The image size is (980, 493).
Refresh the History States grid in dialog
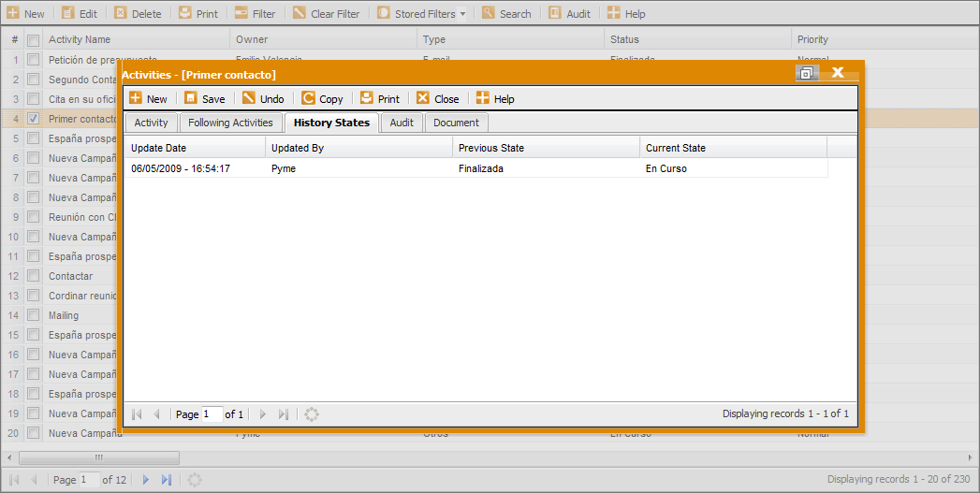(x=312, y=414)
